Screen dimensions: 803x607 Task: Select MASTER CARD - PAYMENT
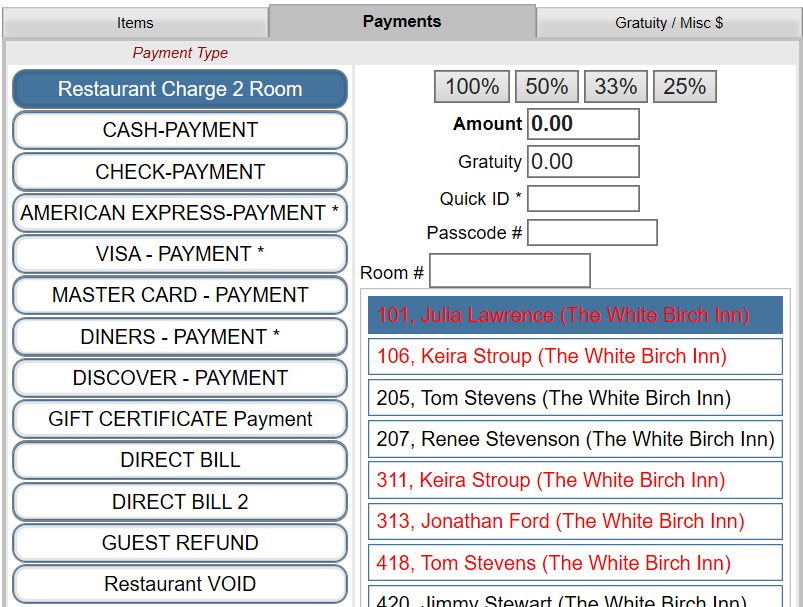(179, 295)
